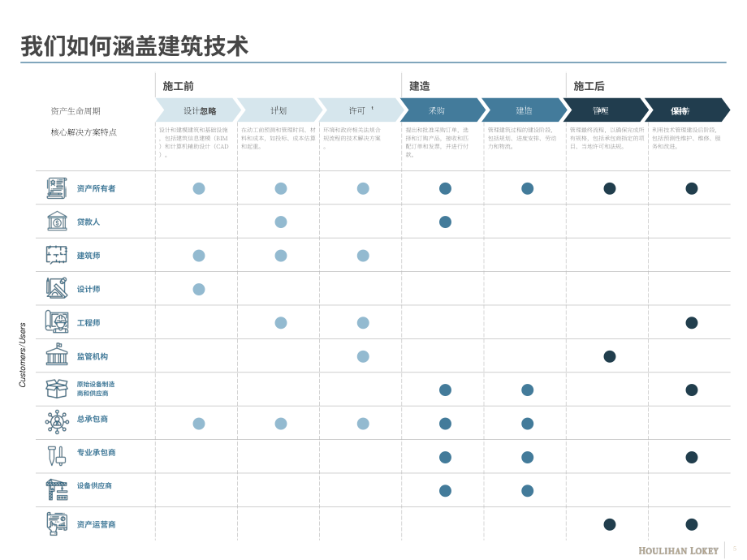747x560 pixels.
Task: Click the 施工前 section heading
Action: point(178,86)
